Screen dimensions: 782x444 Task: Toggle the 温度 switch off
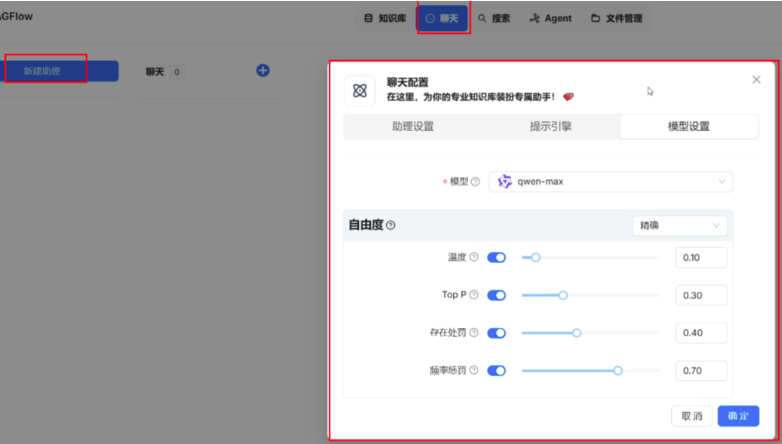coord(496,258)
